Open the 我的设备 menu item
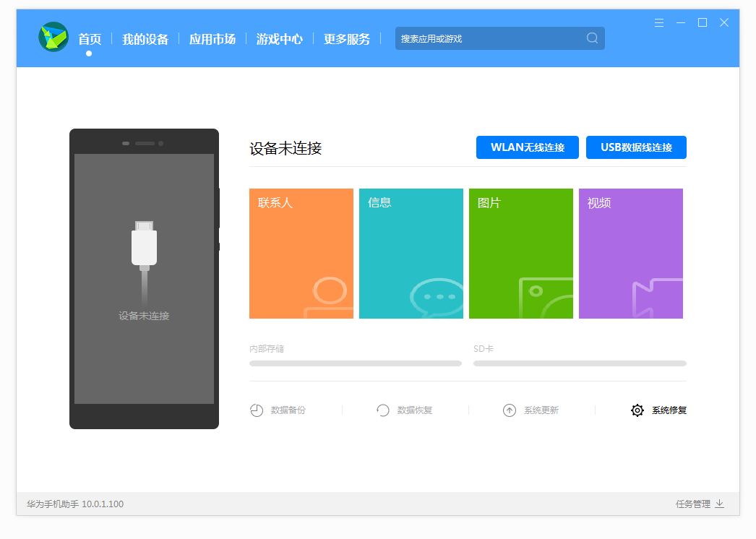The image size is (756, 539). pyautogui.click(x=145, y=39)
